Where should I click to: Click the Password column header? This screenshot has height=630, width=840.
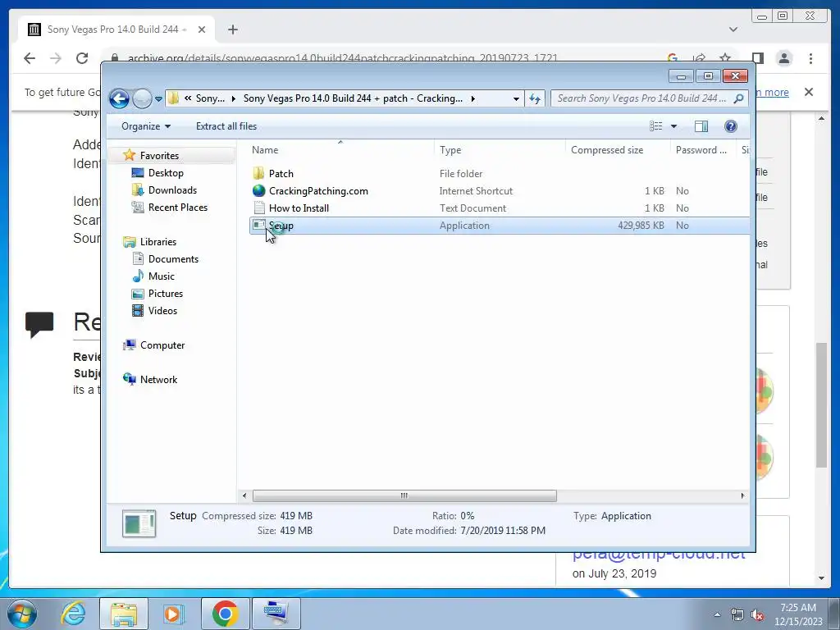pos(703,150)
